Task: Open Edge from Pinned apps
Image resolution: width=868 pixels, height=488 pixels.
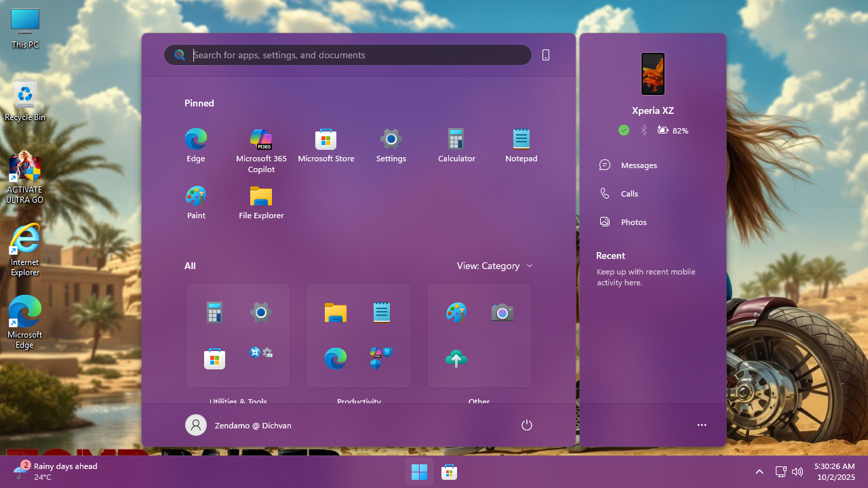Action: click(x=196, y=146)
